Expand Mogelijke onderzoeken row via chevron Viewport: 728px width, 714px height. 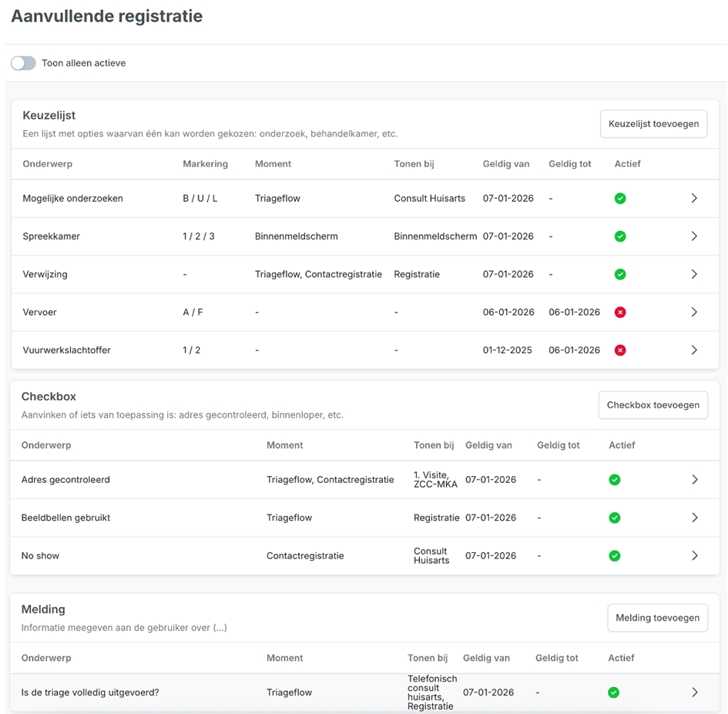(694, 199)
